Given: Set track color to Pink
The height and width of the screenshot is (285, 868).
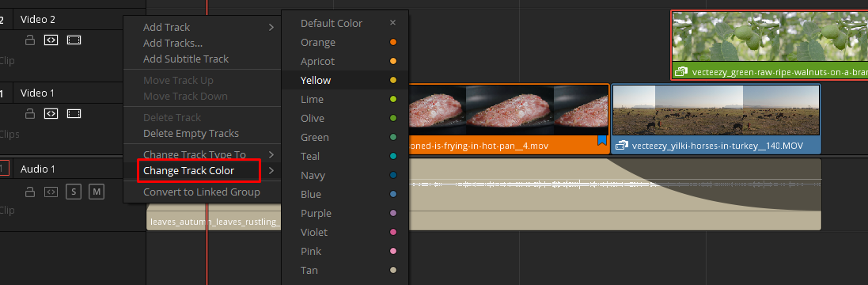Looking at the screenshot, I should [x=346, y=251].
